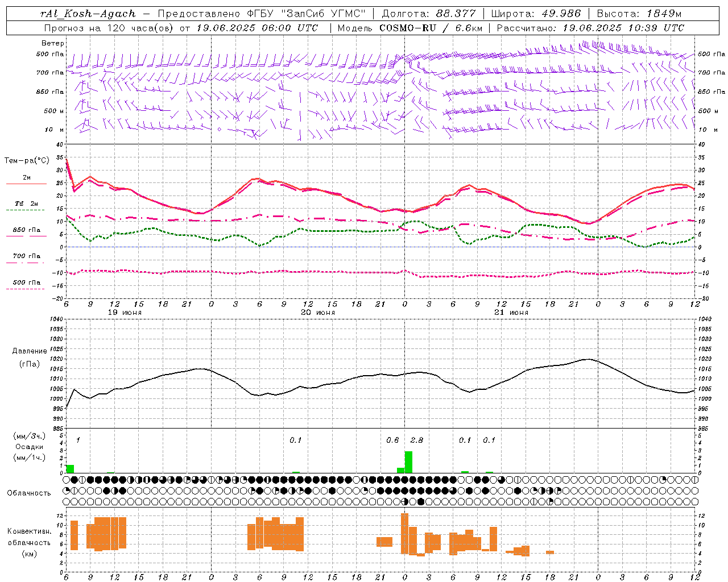This screenshot has width=728, height=582.
Task: Click the tallest green precipitation bar
Action: (x=408, y=462)
